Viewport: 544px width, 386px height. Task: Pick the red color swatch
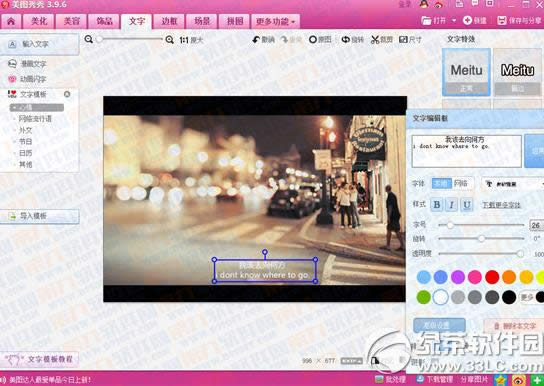point(492,277)
